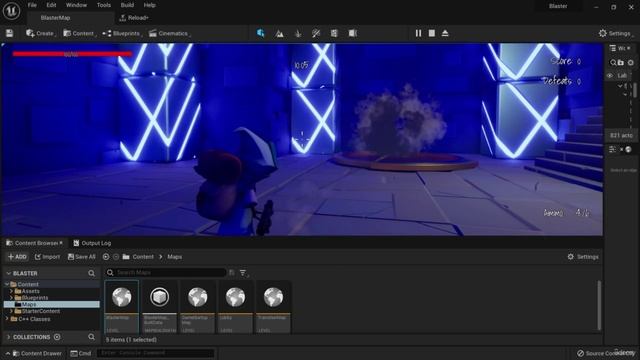Stop the play session

coord(432,33)
